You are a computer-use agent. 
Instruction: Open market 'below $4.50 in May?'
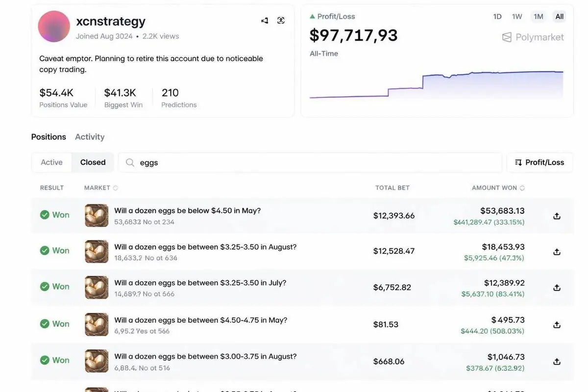click(x=187, y=211)
